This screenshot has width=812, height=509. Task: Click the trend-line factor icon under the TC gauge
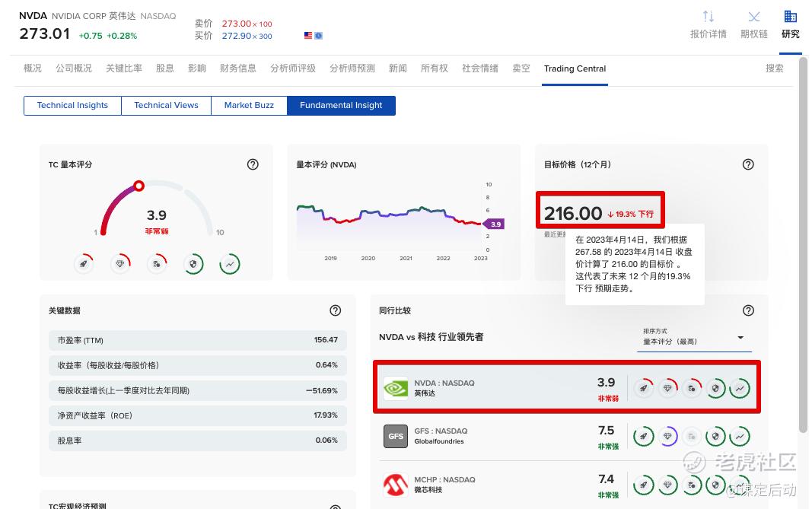229,264
